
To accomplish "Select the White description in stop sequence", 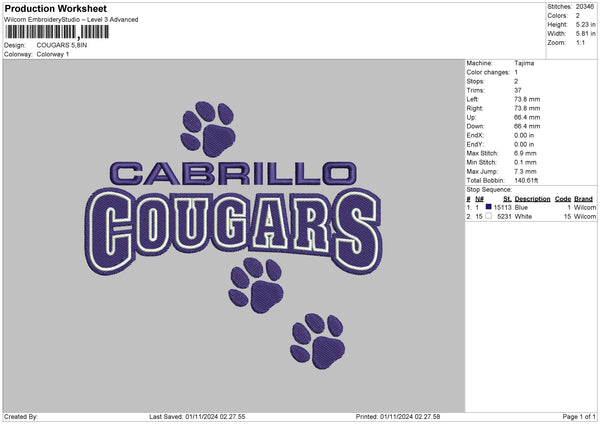I will 523,217.
